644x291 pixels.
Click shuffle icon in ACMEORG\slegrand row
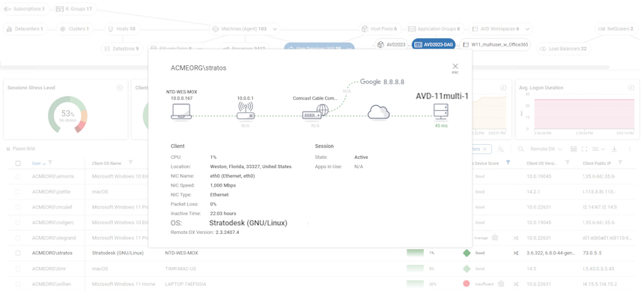click(515, 238)
